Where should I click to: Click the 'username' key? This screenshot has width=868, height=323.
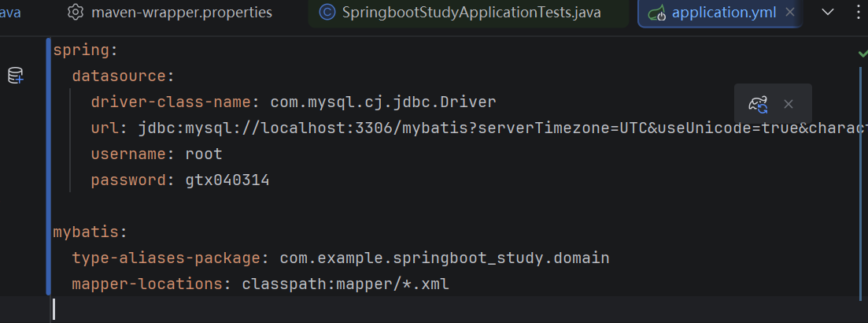[x=128, y=154]
